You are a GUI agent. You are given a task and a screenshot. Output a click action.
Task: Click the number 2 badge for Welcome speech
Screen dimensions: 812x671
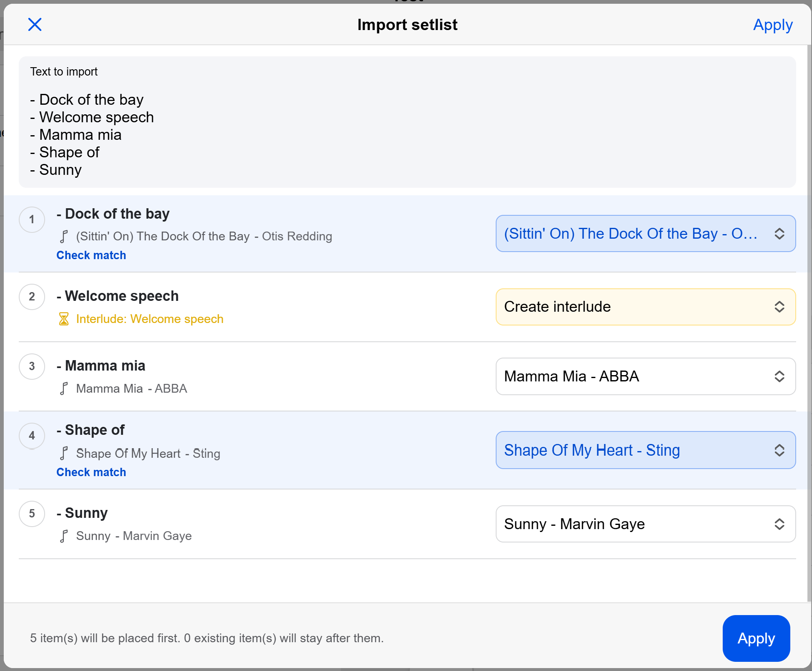pos(32,297)
